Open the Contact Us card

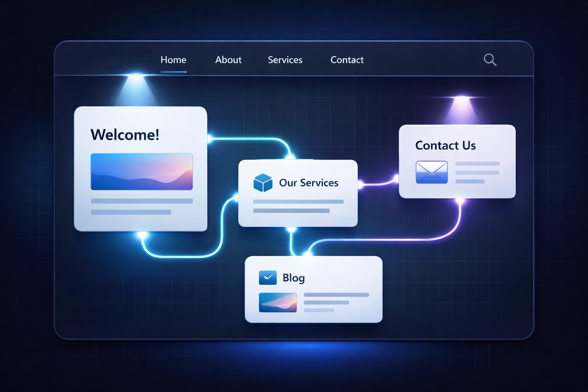click(x=457, y=161)
